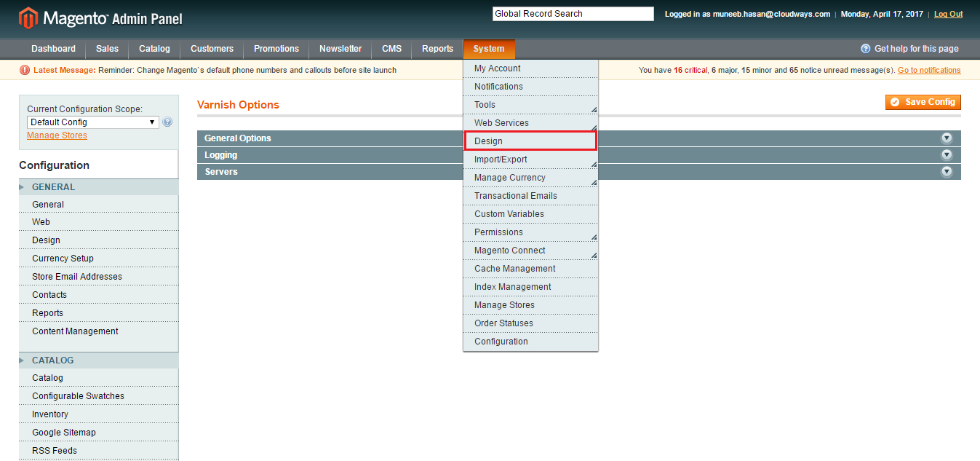Select Design in the System menu
Viewport: 980px width, 461px height.
click(530, 141)
